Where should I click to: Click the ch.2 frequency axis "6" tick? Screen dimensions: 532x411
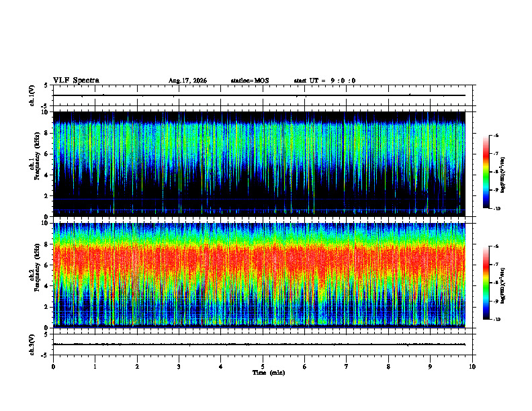[47, 265]
